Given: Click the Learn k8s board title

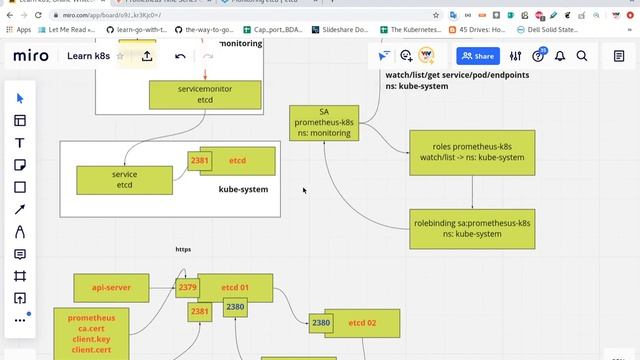Looking at the screenshot, I should pyautogui.click(x=88, y=56).
